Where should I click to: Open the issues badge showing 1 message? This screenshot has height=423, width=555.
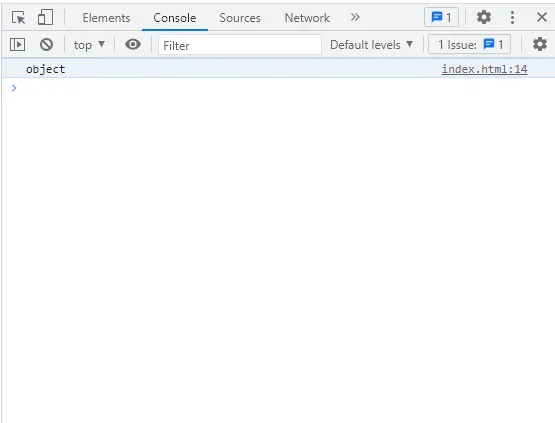[441, 17]
